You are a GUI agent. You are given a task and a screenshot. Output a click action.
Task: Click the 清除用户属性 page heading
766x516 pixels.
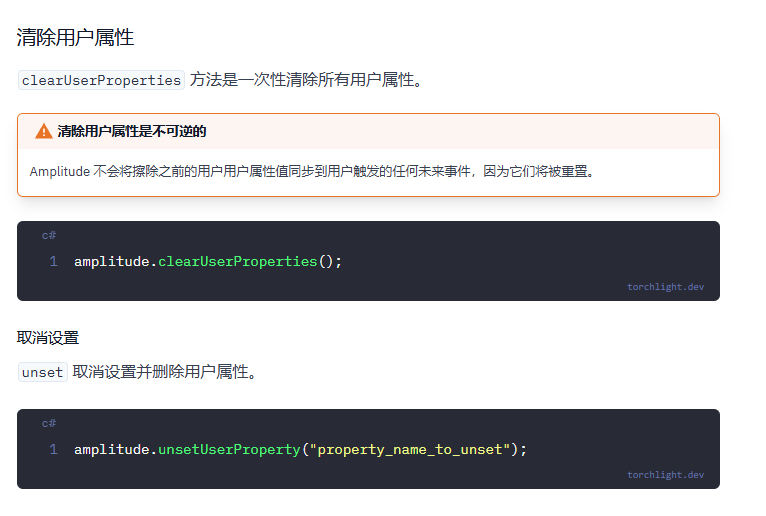point(75,38)
